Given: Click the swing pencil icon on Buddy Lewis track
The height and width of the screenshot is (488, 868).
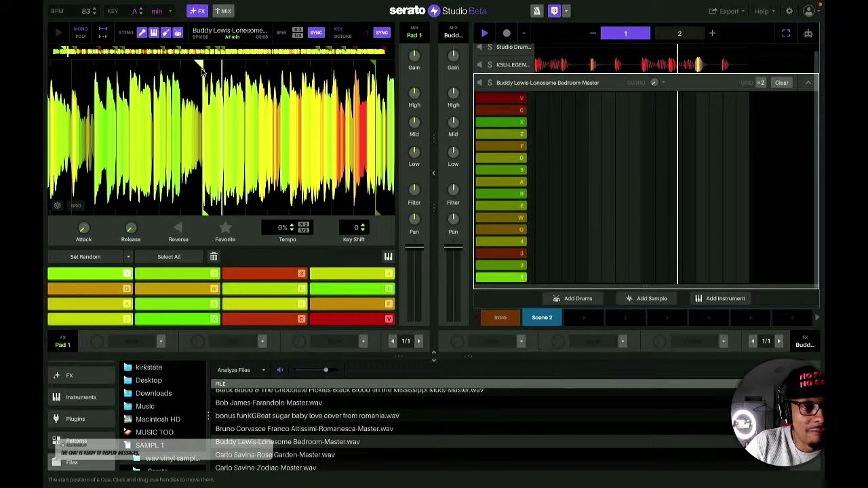Looking at the screenshot, I should tap(654, 83).
